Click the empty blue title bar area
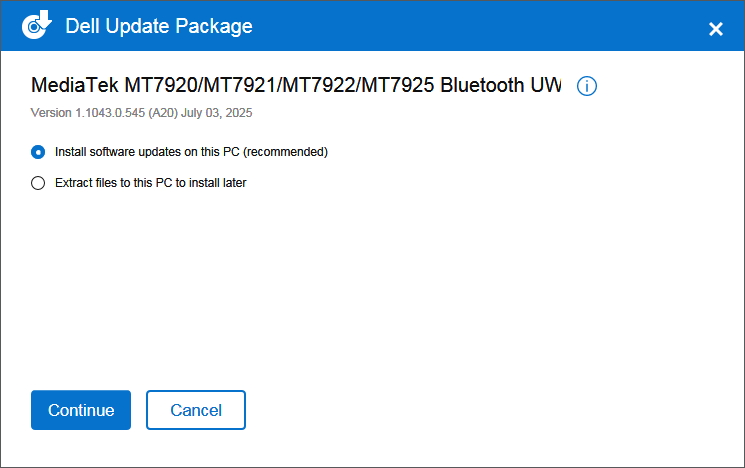The width and height of the screenshot is (745, 468). [480, 26]
